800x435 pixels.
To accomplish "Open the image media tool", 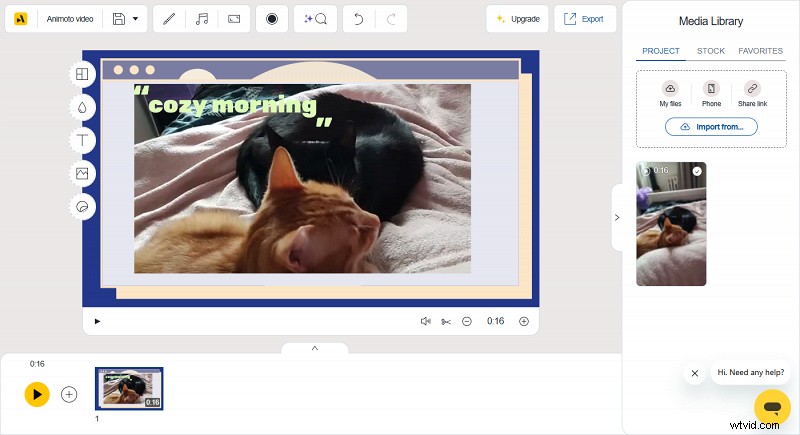I will click(82, 173).
